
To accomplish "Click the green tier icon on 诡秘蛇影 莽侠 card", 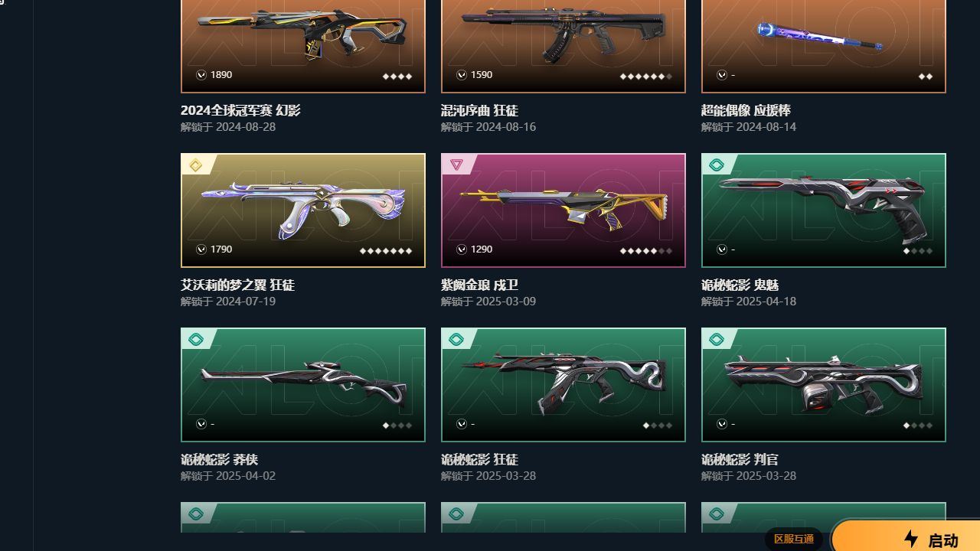I will click(196, 340).
